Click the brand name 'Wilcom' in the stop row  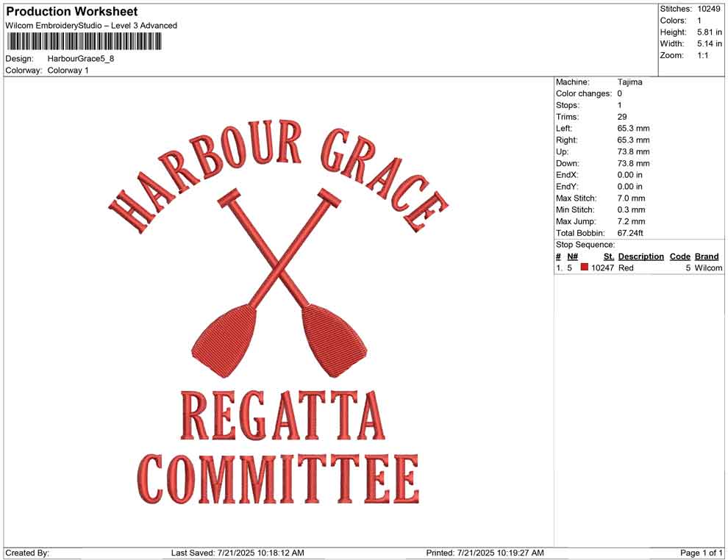click(x=708, y=268)
